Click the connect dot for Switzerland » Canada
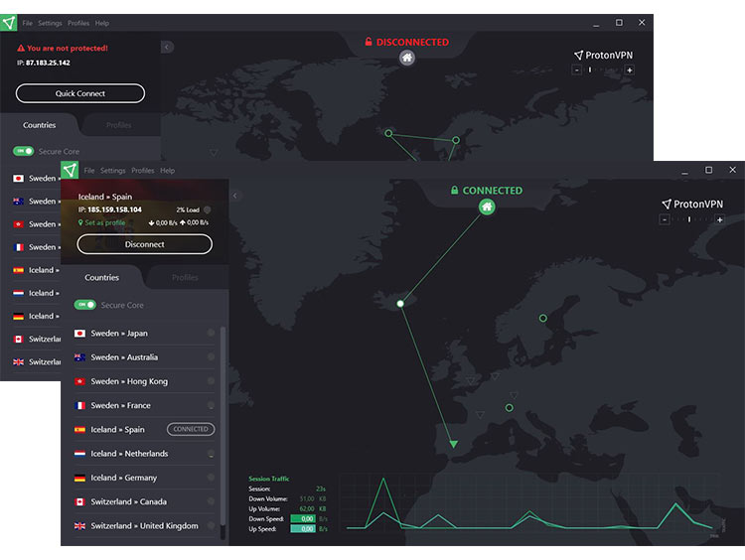Viewport: 745px width, 560px height. pyautogui.click(x=211, y=501)
